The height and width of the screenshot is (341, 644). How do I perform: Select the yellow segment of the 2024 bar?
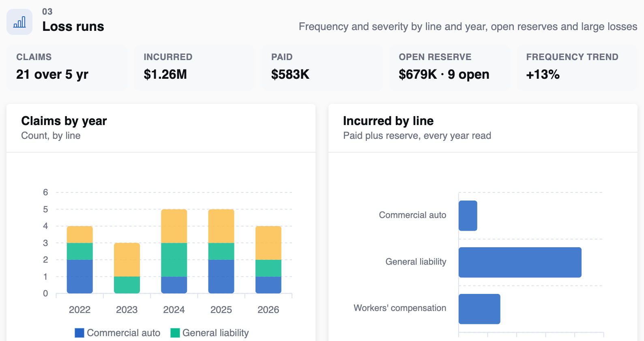174,226
